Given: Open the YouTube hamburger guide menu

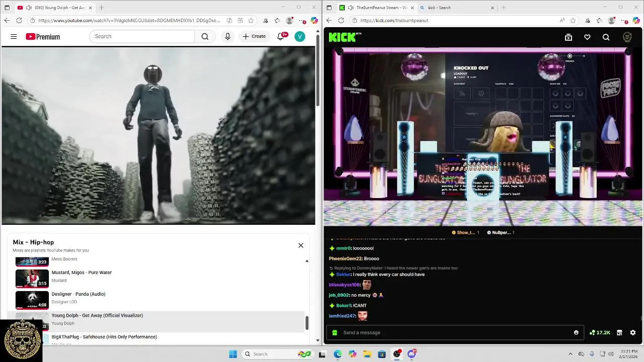Looking at the screenshot, I should pyautogui.click(x=14, y=37).
